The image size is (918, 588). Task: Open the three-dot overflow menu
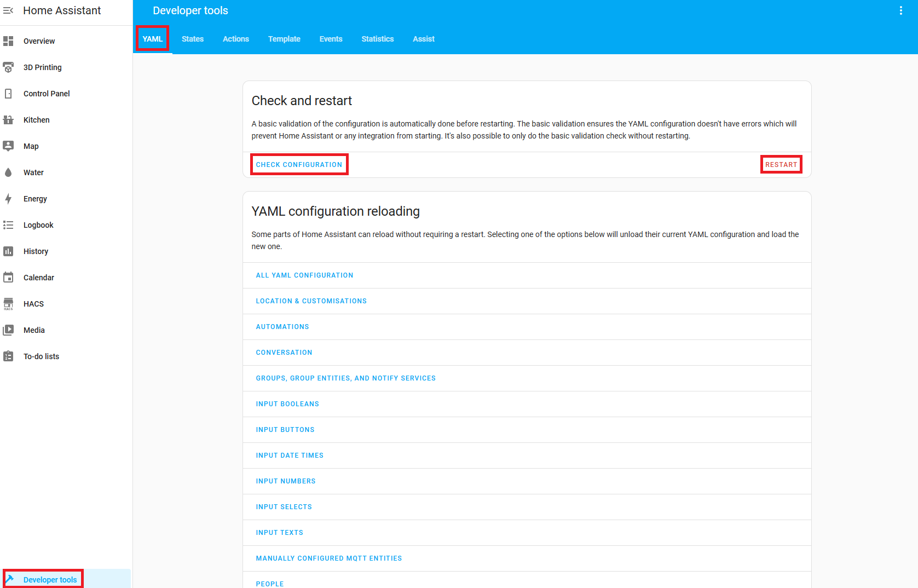(901, 10)
